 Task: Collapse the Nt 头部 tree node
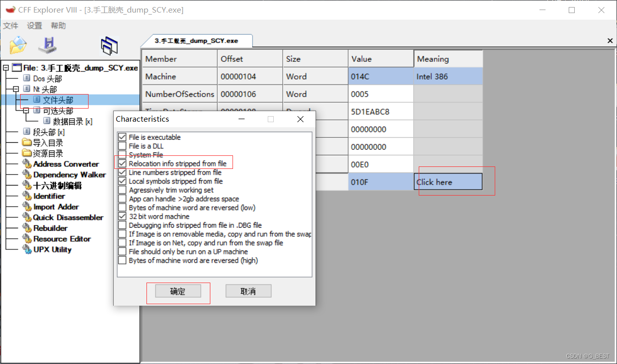(16, 89)
